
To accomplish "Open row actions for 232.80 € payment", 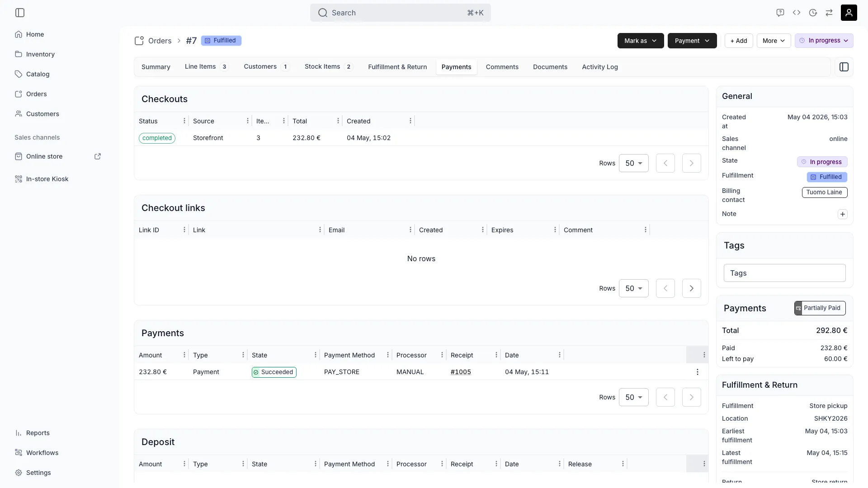I will (697, 372).
